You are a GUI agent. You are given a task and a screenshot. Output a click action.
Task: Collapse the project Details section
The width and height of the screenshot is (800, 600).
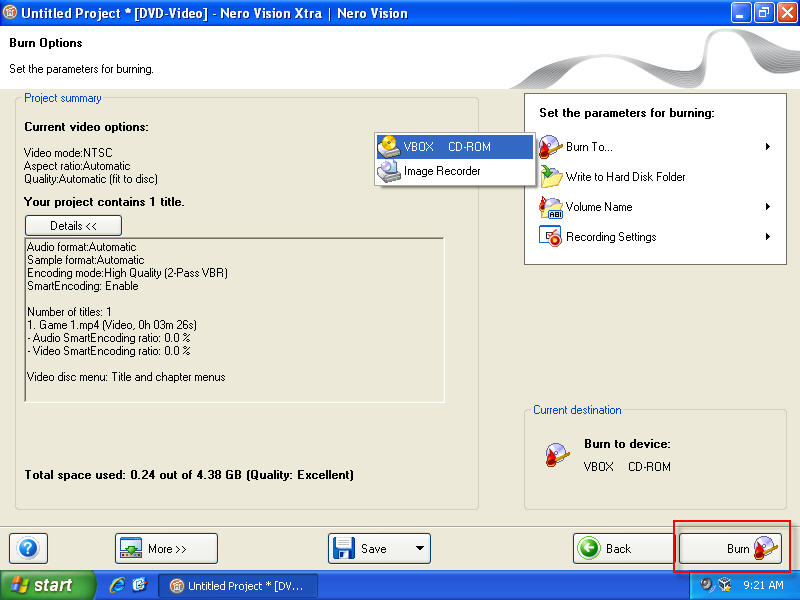[x=73, y=226]
